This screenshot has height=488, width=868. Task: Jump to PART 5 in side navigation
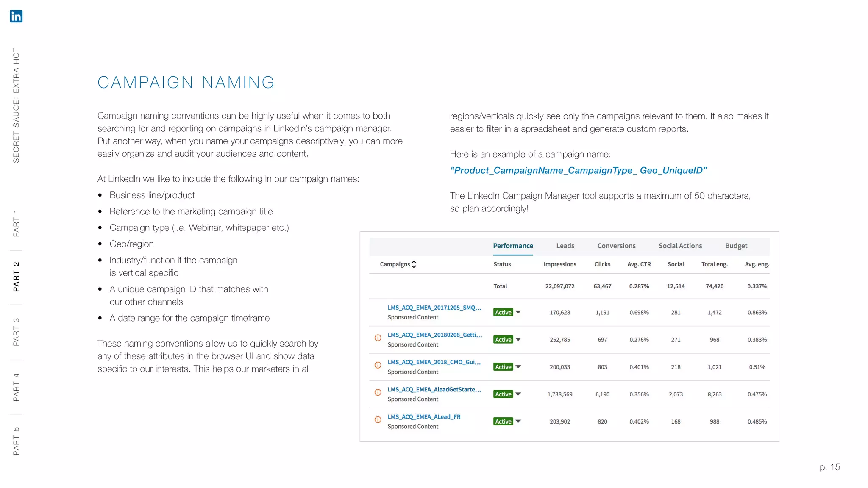point(16,441)
